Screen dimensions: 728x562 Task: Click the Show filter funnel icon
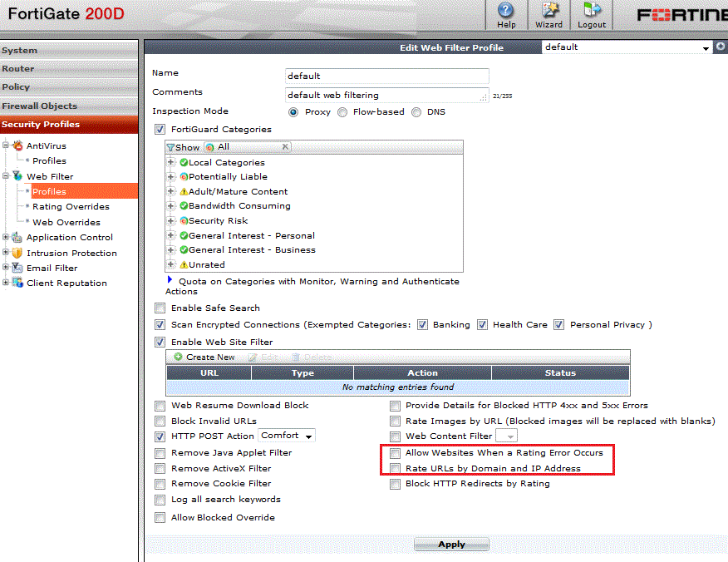click(170, 148)
